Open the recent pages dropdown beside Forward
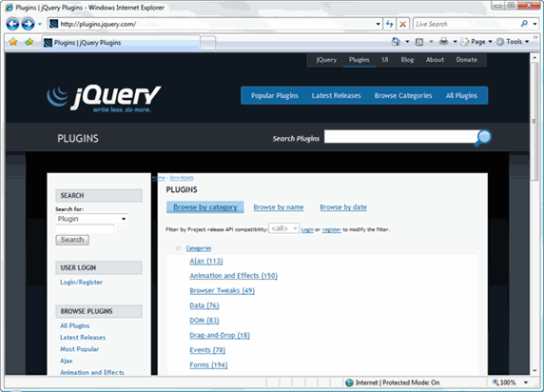This screenshot has width=544, height=392. pos(40,24)
